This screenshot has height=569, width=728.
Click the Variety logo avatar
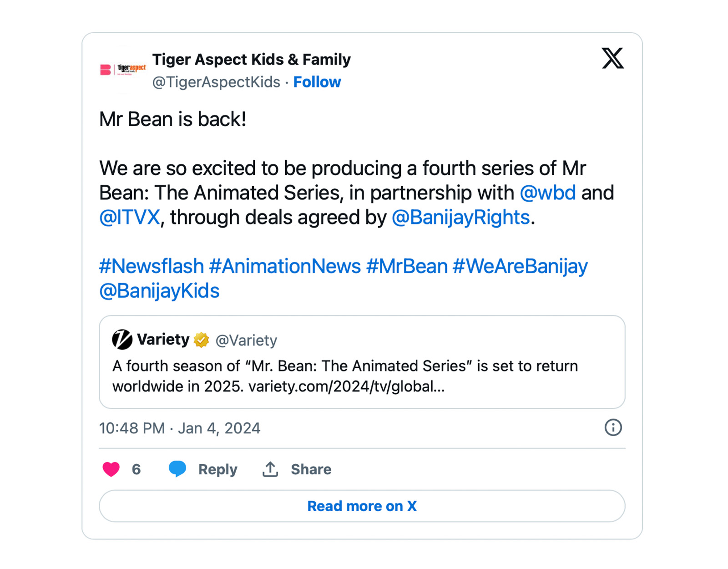point(122,340)
